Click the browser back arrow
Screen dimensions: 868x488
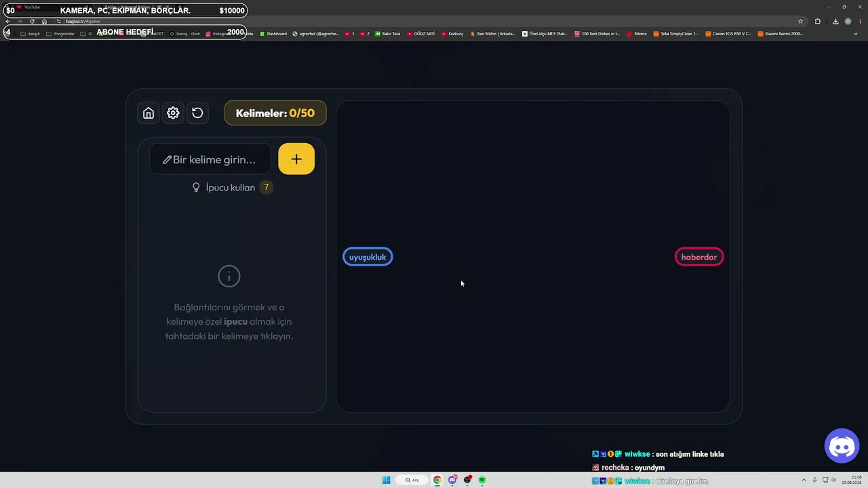7,21
